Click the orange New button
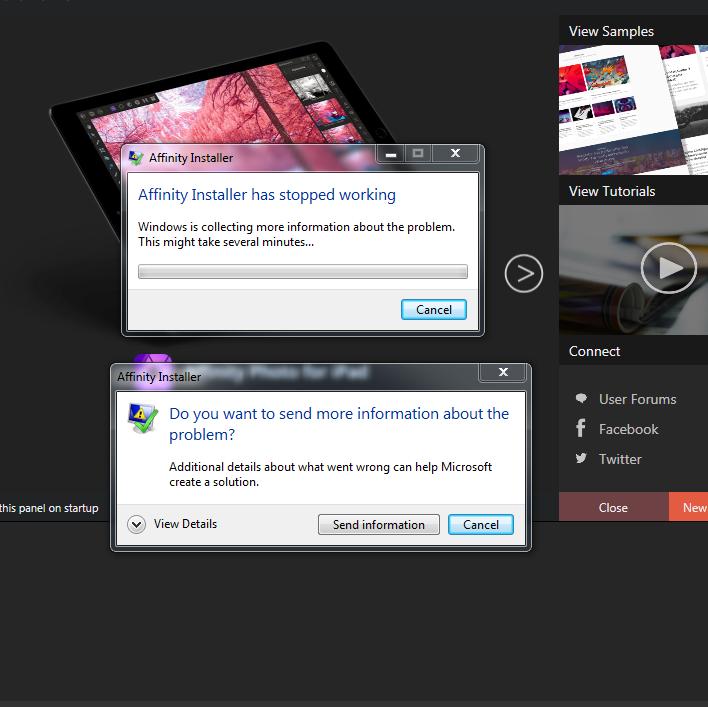This screenshot has width=708, height=707. pyautogui.click(x=689, y=507)
